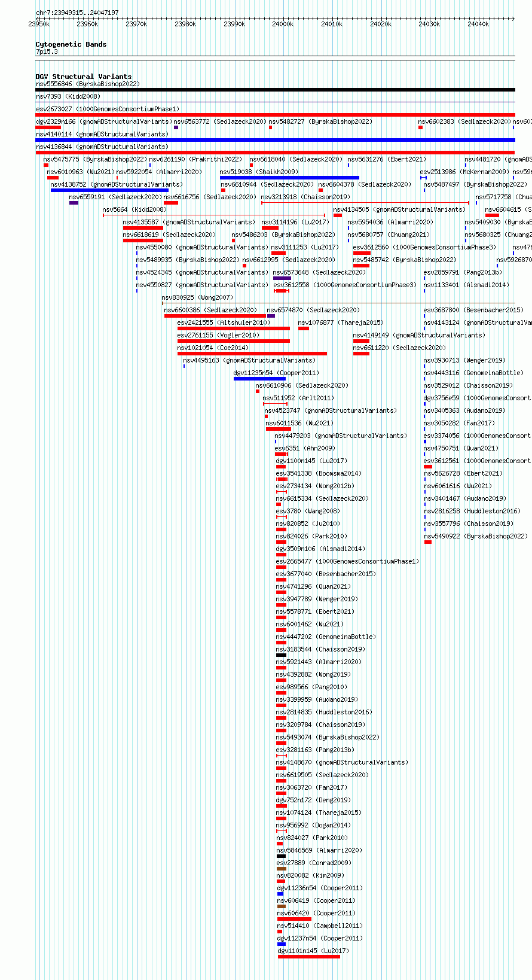Image resolution: width=532 pixels, height=980 pixels.
Task: Select red bar under dgv1101n145
Action: (x=309, y=957)
